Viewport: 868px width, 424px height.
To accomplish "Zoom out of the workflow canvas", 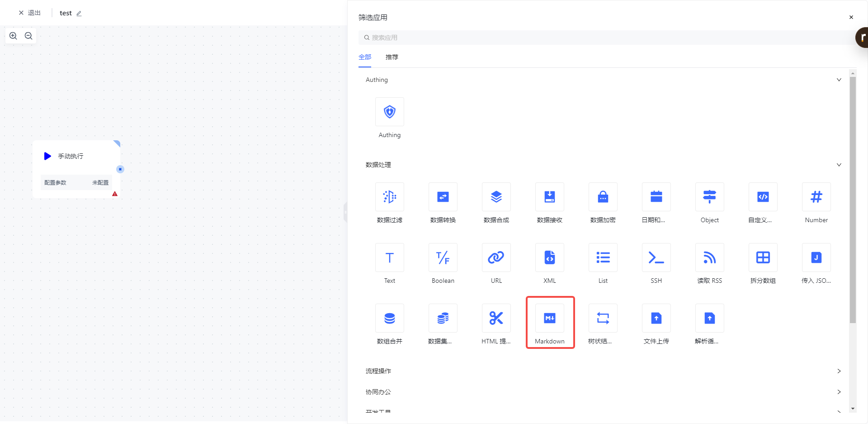I will click(28, 36).
